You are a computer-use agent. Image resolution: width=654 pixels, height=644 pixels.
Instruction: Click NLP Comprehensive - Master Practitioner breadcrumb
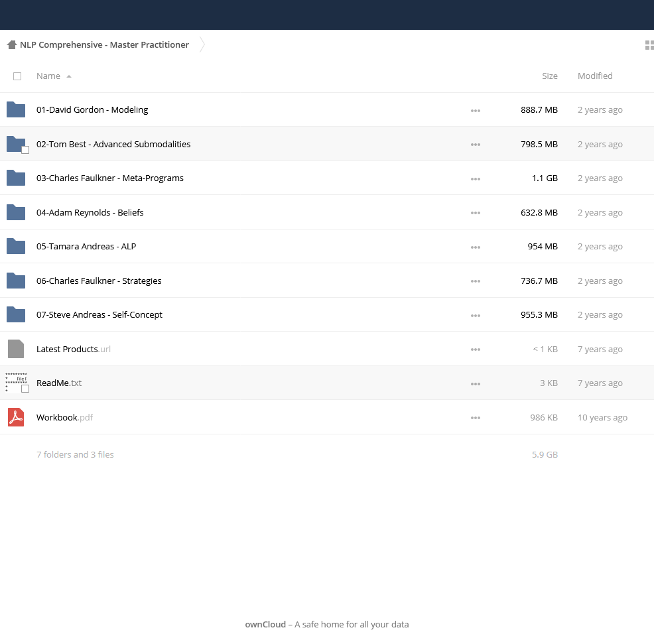(x=104, y=44)
